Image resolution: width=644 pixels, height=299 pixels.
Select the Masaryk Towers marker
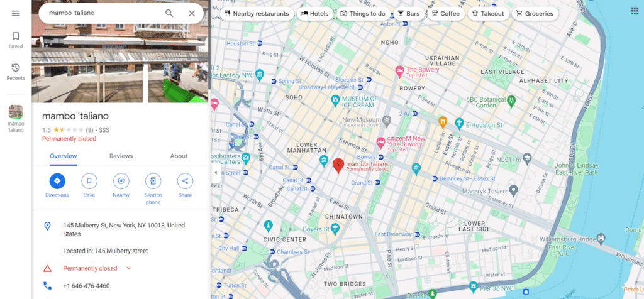(513, 190)
